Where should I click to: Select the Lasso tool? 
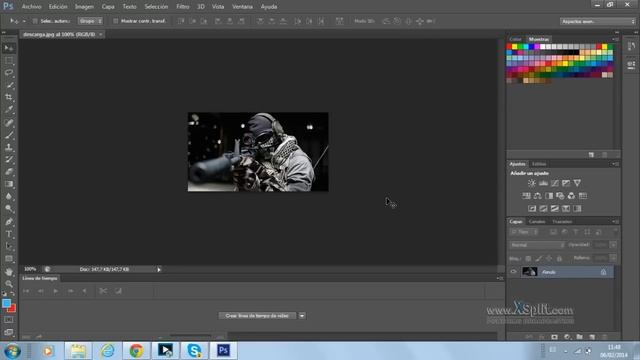pos(9,73)
